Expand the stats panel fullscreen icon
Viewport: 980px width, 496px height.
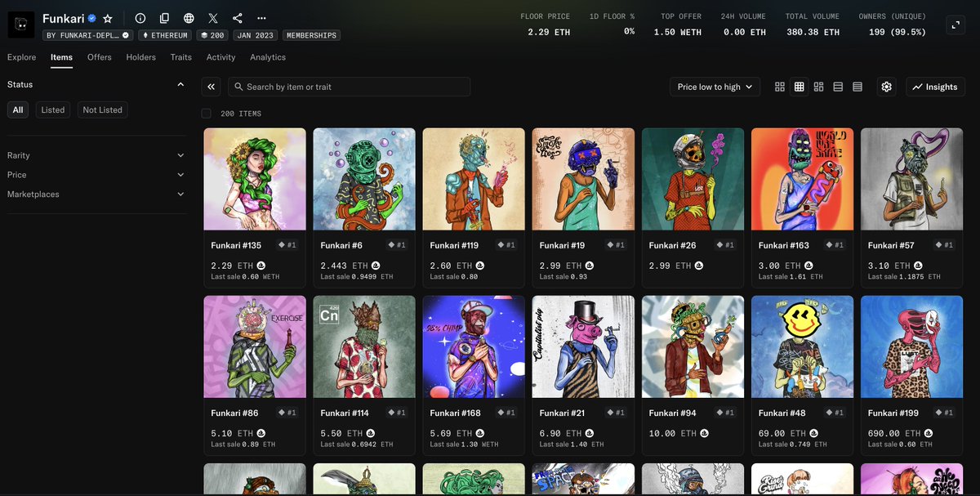[x=955, y=25]
